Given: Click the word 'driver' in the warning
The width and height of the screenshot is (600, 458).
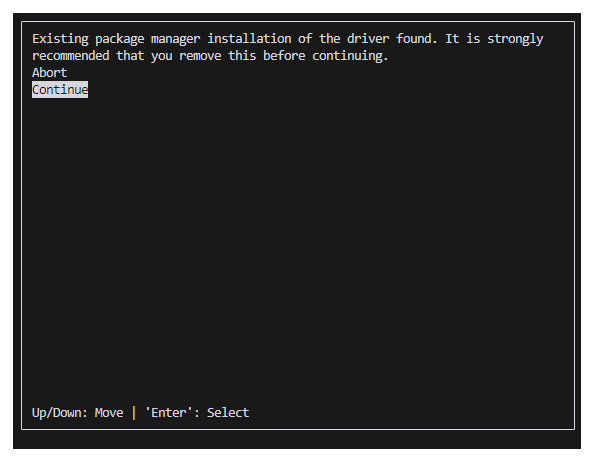Looking at the screenshot, I should tap(368, 39).
